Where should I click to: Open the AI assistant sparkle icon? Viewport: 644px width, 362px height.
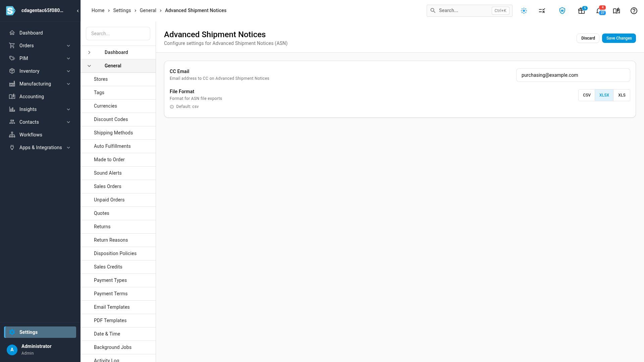pos(524,11)
